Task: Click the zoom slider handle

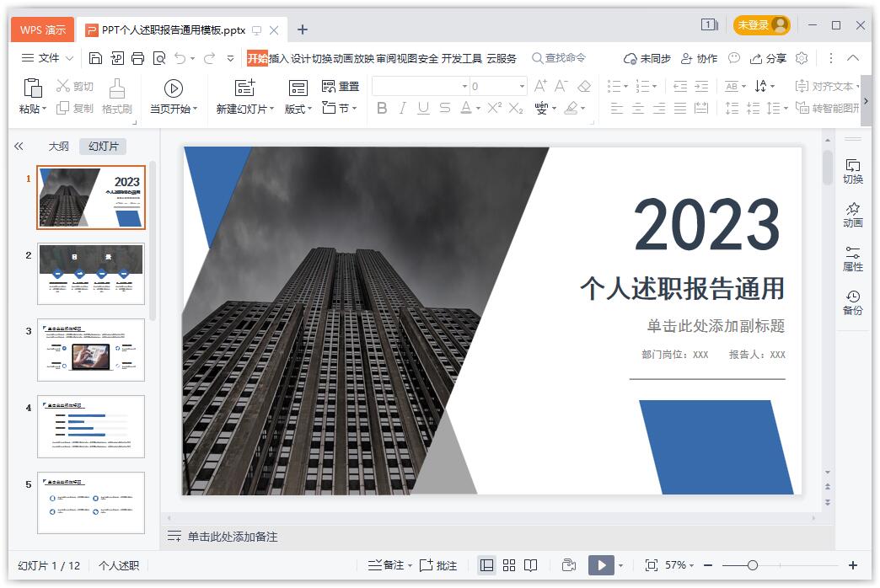Action: click(x=753, y=565)
